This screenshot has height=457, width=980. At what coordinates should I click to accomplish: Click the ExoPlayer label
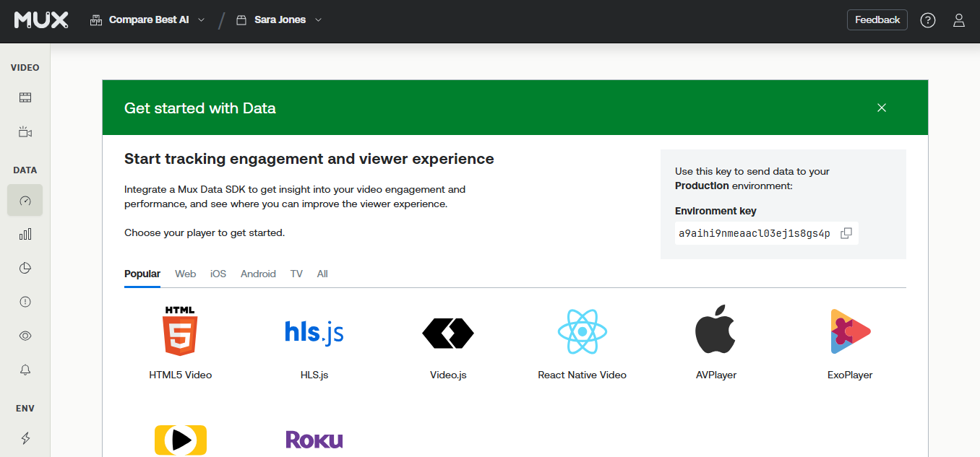tap(850, 375)
